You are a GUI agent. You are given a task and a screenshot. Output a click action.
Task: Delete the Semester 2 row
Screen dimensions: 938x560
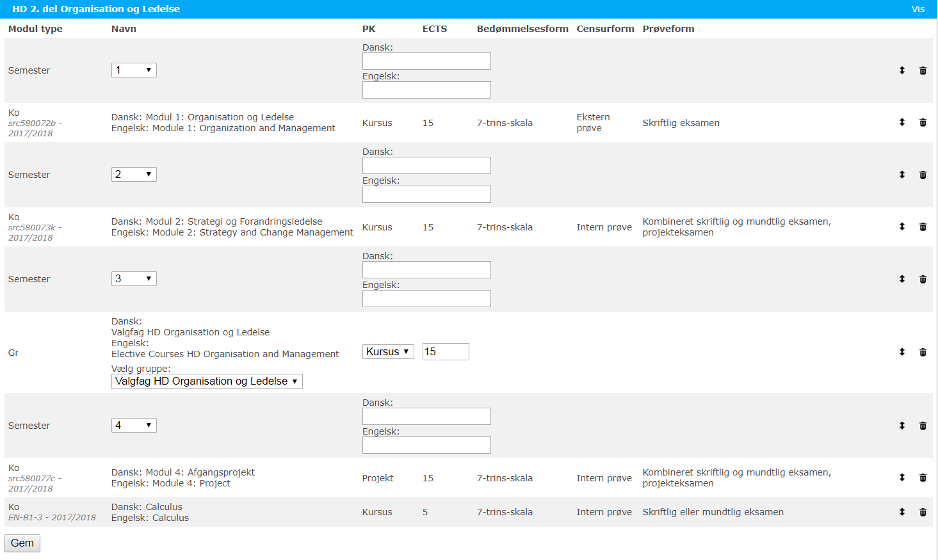(x=923, y=175)
